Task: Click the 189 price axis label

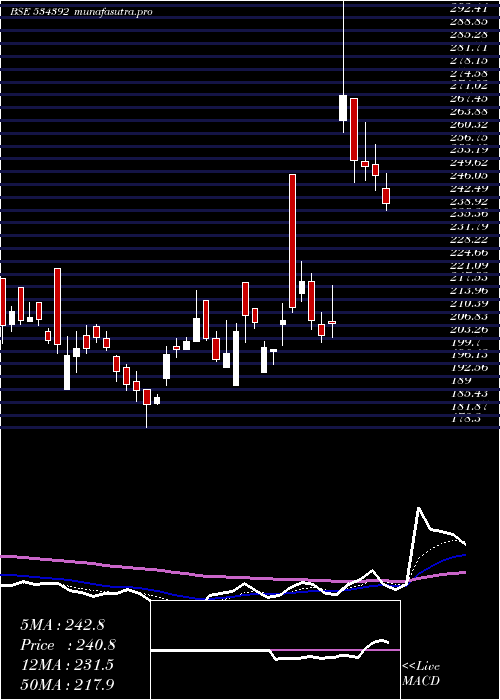Action: tap(462, 381)
